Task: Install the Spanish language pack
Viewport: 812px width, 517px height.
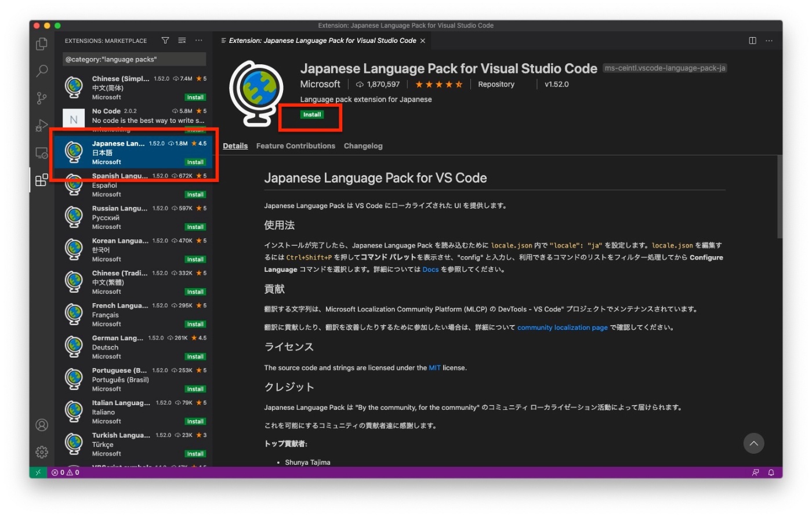Action: (195, 195)
